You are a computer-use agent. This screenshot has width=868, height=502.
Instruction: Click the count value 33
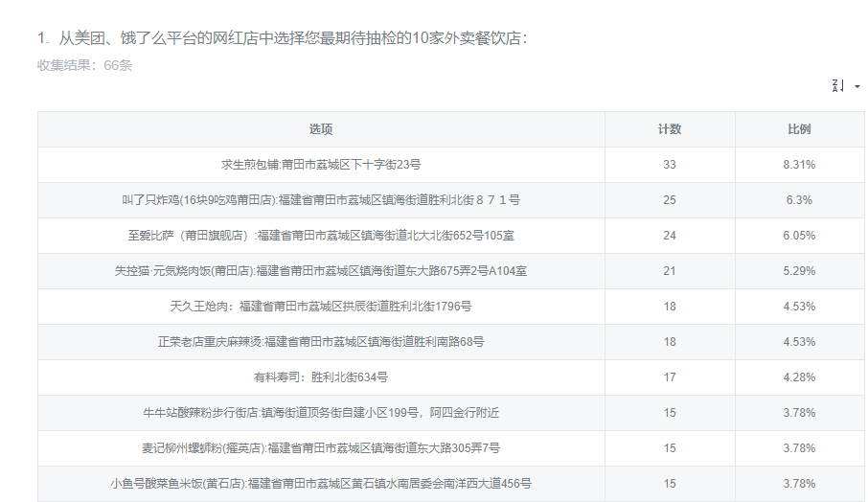tap(669, 165)
